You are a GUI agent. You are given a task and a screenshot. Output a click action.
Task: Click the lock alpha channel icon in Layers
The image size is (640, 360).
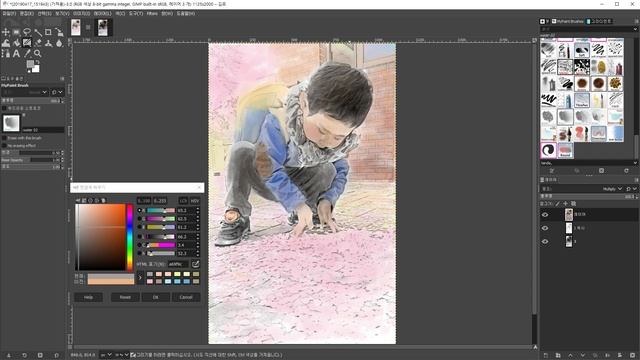point(573,203)
